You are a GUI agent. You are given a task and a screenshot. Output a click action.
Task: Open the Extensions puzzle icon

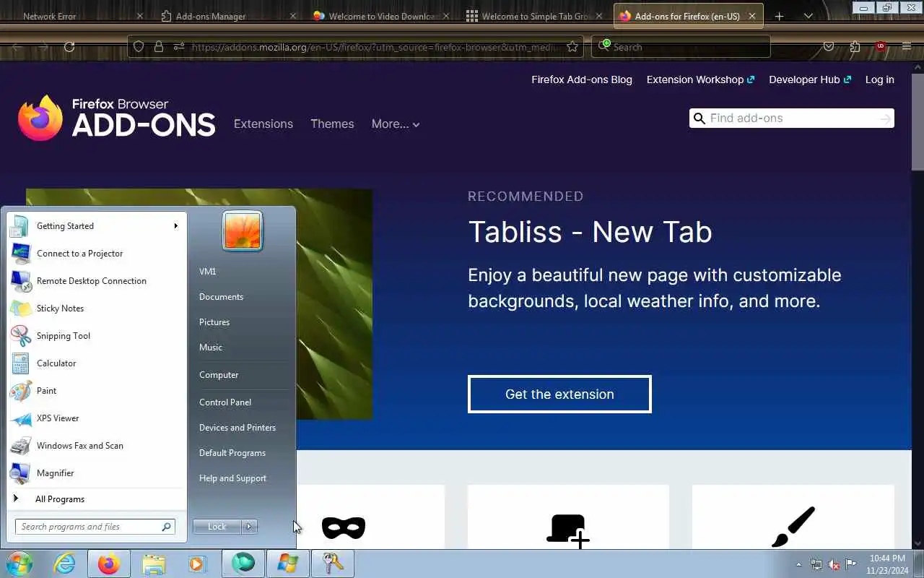click(x=855, y=47)
